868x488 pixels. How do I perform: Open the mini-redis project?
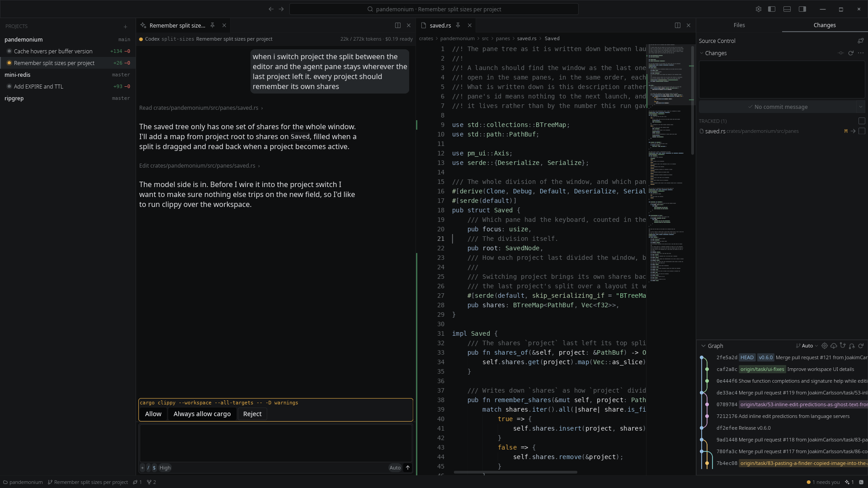coord(68,75)
